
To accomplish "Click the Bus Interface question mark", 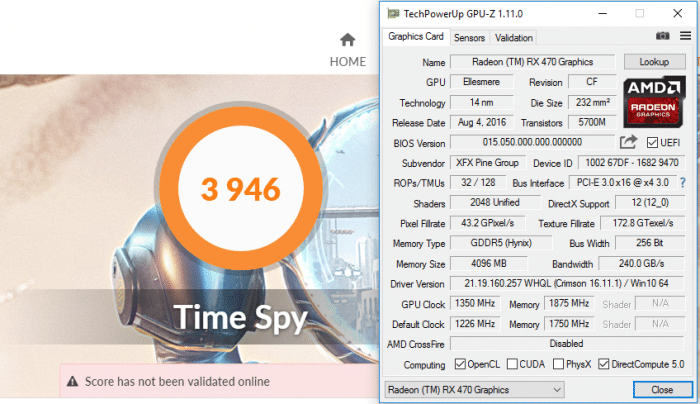I will coord(683,183).
